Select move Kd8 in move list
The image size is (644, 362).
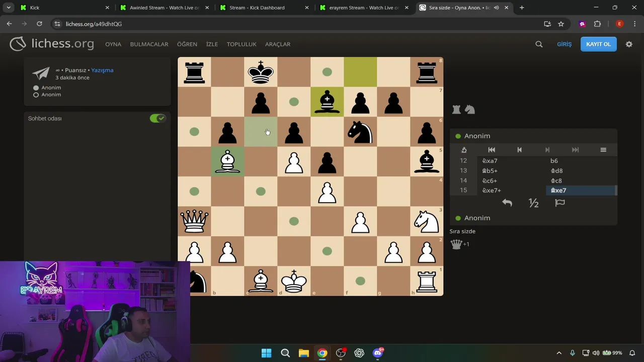[x=581, y=170]
